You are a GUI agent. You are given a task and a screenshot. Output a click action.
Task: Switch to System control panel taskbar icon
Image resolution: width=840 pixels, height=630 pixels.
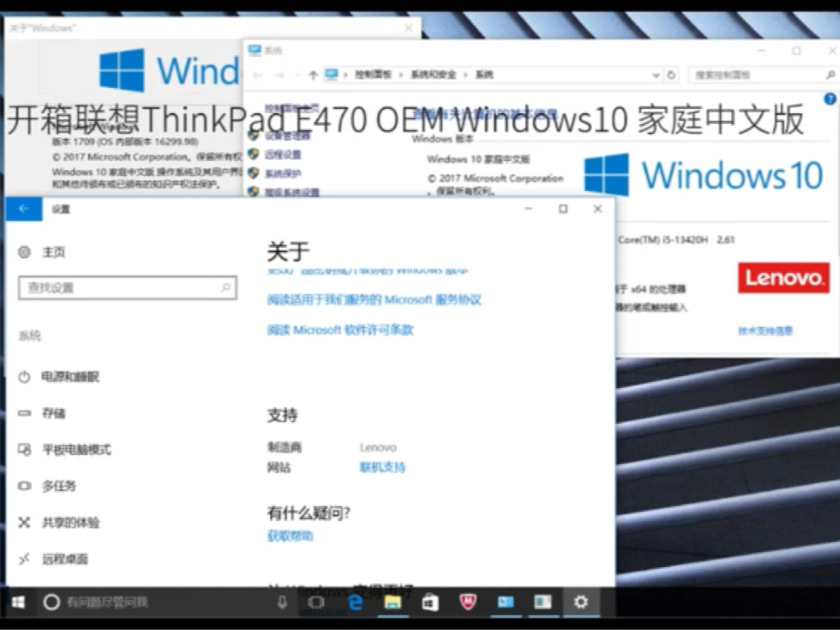pyautogui.click(x=506, y=602)
